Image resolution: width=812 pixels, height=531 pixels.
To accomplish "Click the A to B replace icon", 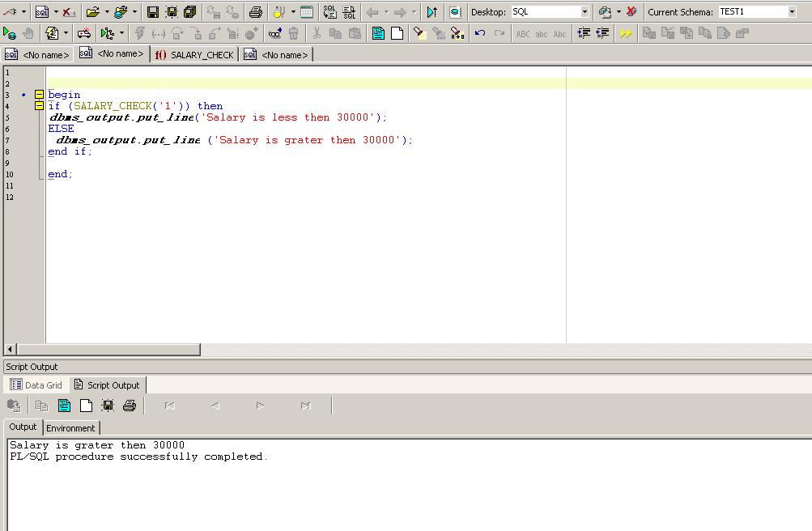I will 457,34.
